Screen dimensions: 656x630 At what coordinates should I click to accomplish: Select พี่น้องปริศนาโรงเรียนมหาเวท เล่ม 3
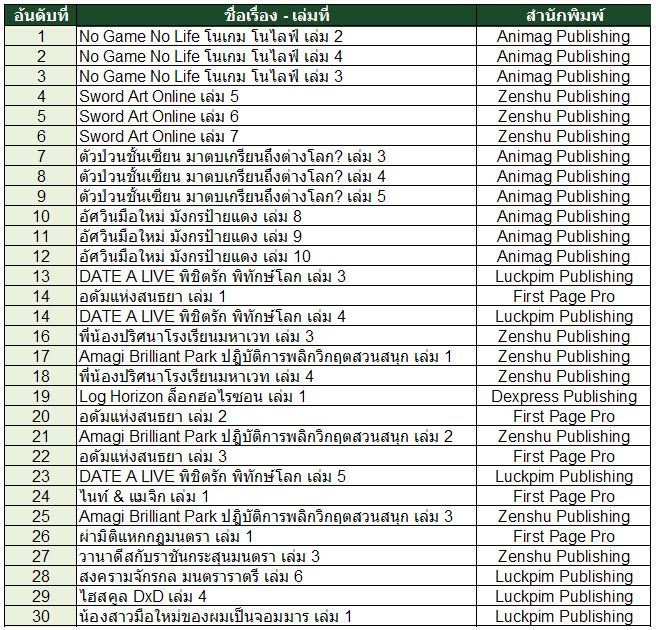click(277, 336)
